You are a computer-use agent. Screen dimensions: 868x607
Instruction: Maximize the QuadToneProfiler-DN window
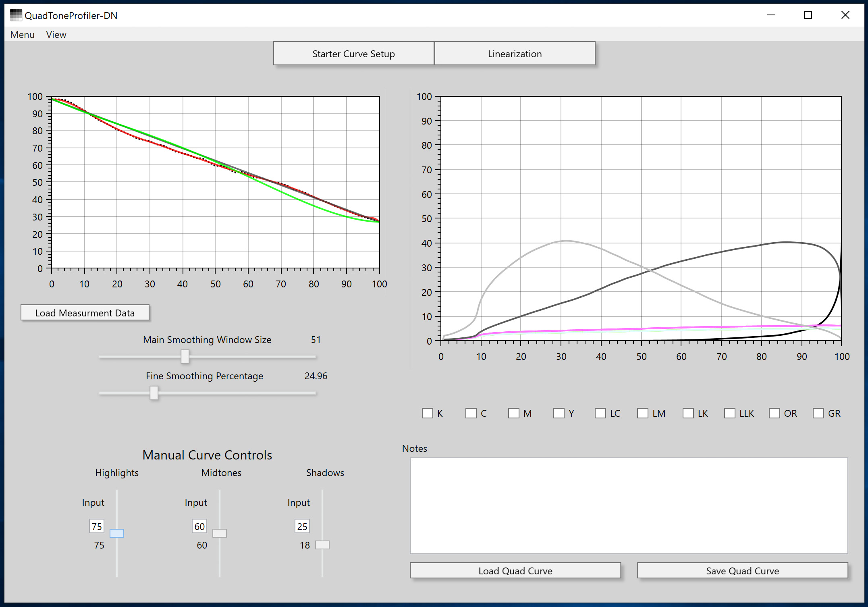tap(808, 15)
